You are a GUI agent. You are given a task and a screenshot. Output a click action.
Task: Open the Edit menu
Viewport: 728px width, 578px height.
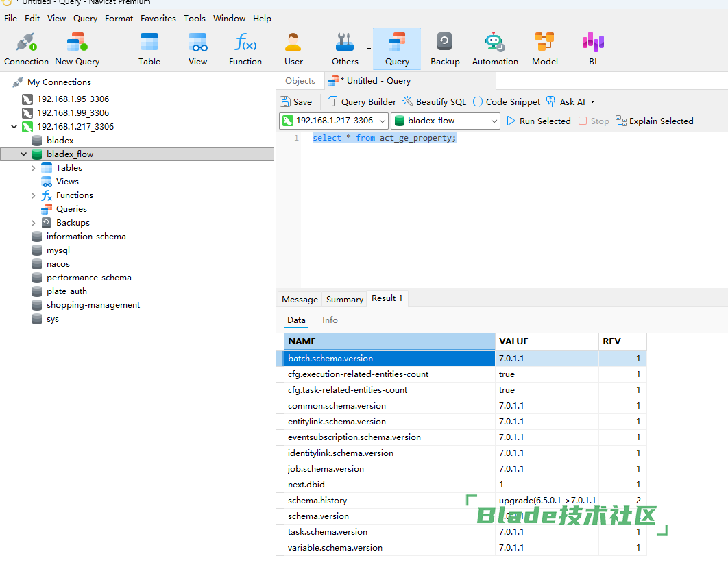(x=32, y=18)
